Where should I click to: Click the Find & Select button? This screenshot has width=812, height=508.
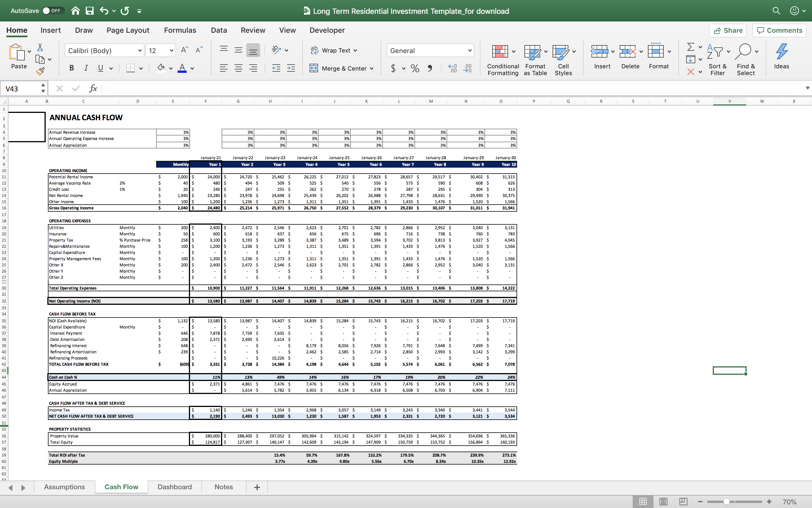746,60
